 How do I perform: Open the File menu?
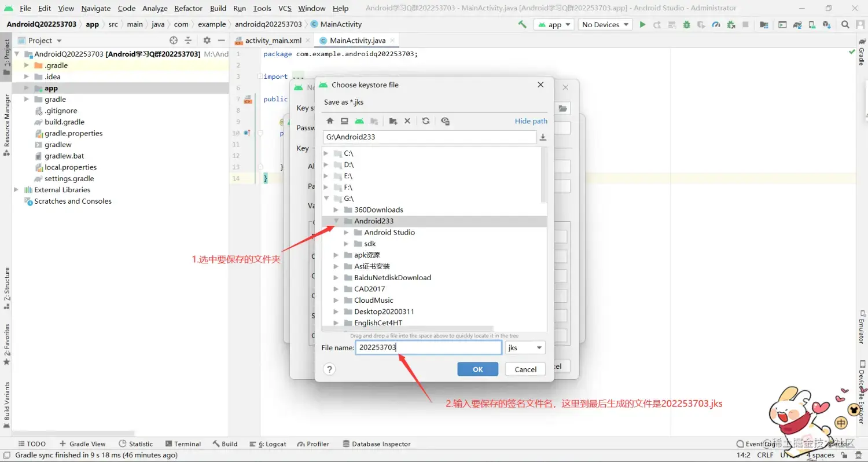[25, 8]
